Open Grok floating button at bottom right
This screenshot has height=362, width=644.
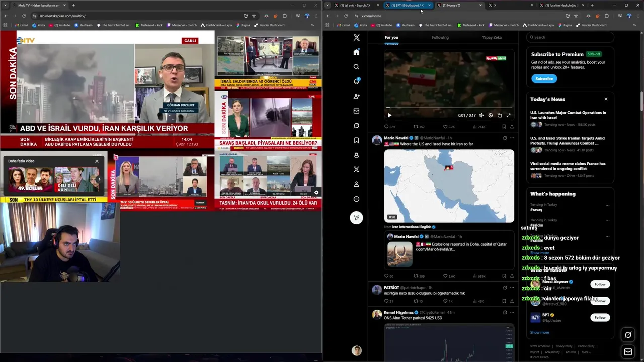[628, 335]
